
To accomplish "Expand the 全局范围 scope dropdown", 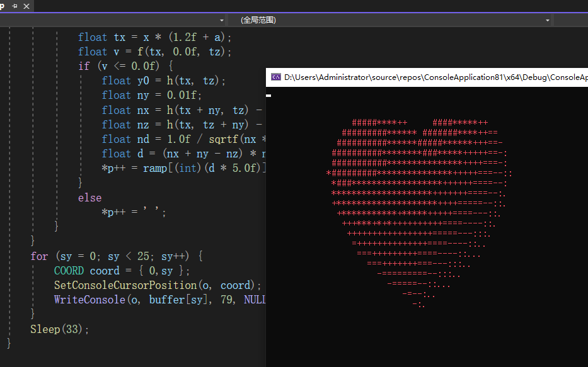I will click(547, 20).
